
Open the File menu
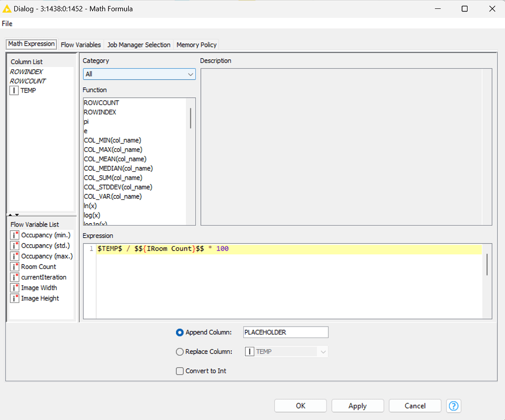point(7,23)
